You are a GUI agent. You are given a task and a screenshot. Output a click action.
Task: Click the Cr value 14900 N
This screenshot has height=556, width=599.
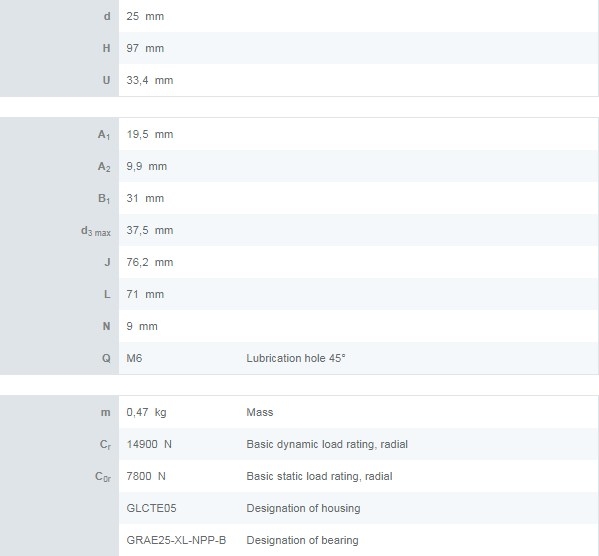click(x=149, y=444)
